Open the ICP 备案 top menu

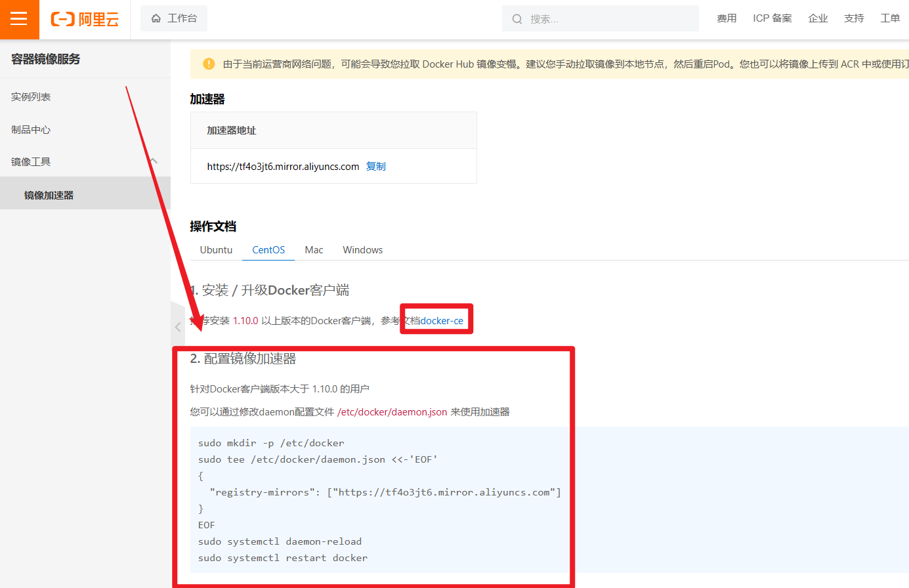click(772, 18)
